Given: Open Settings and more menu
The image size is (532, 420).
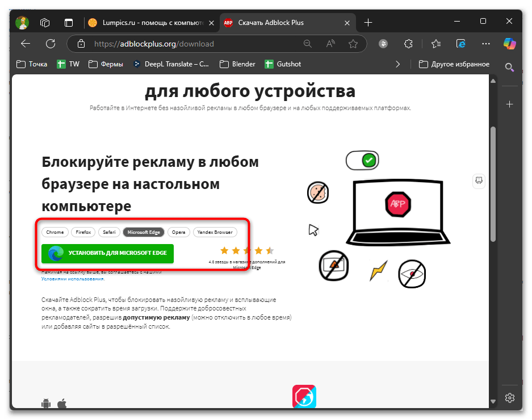Looking at the screenshot, I should point(486,44).
